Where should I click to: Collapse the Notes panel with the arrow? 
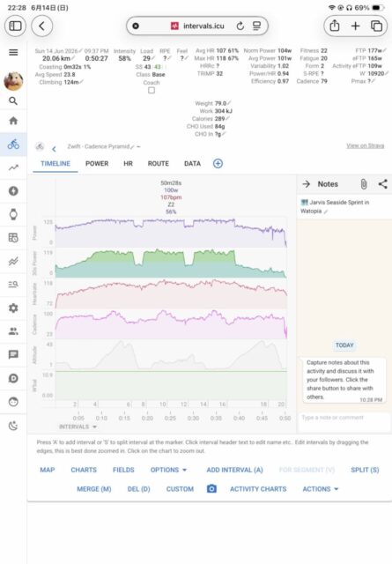click(x=307, y=184)
